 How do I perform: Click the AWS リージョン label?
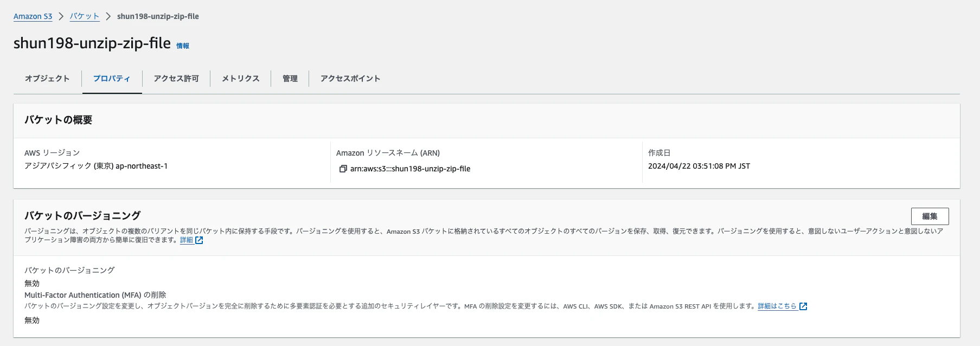click(52, 153)
